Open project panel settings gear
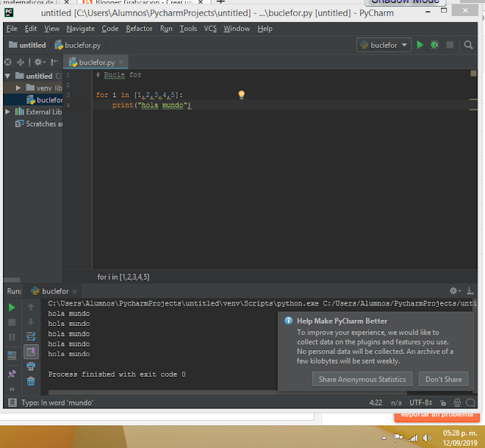This screenshot has height=448, width=485. (39, 62)
